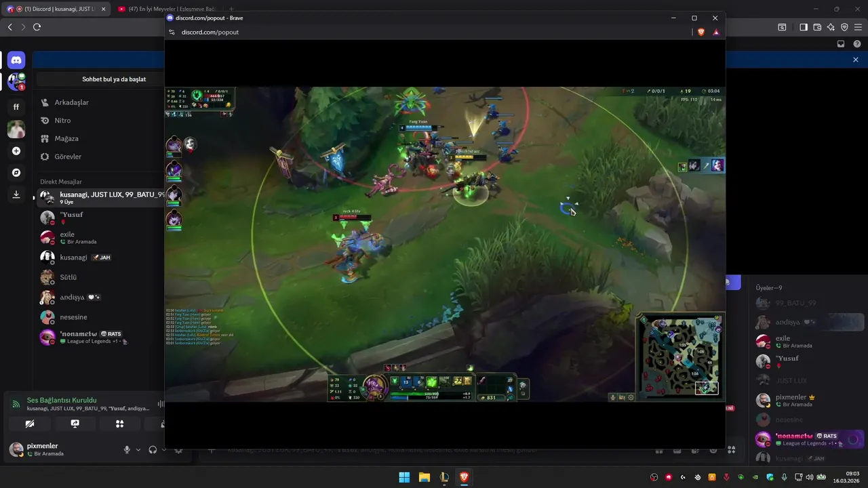Expand microphone input options chevron
The height and width of the screenshot is (488, 868).
click(138, 449)
